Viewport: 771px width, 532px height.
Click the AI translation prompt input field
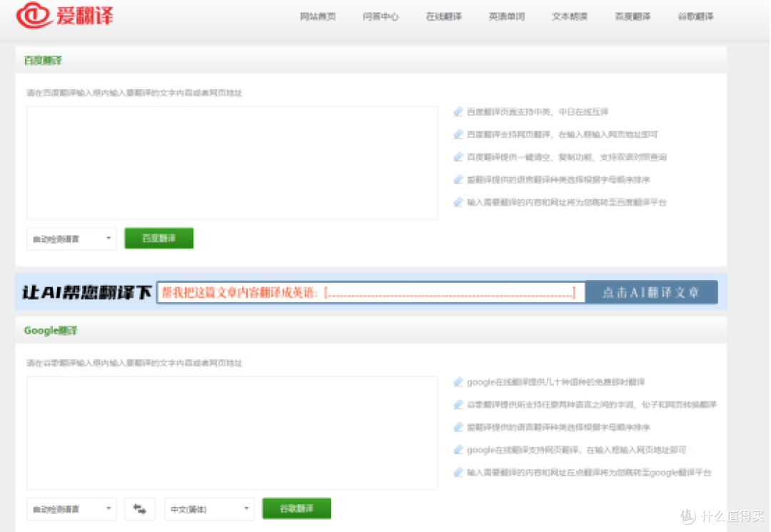[371, 293]
